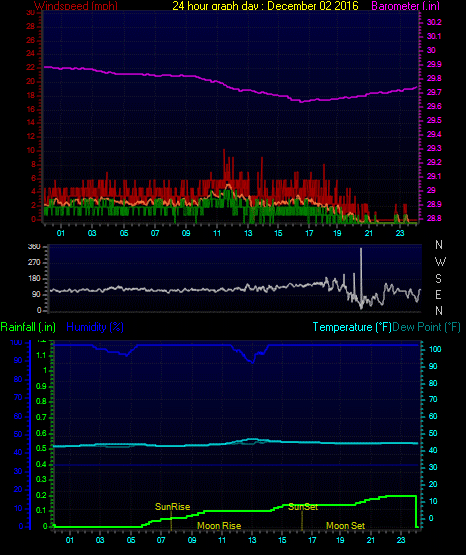Viewport: 466px width, 555px height.
Task: Click the Humidity (%) legend label
Action: 95,327
